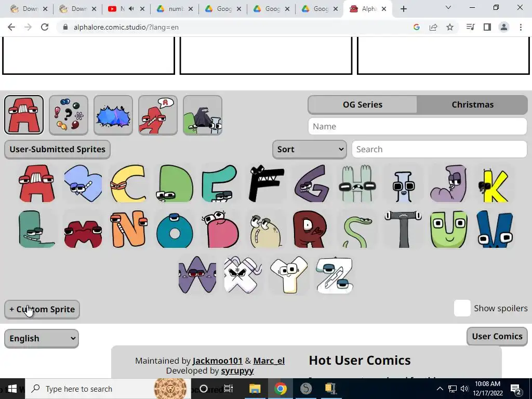Choose the yellow letter K sprite
The image size is (532, 399).
[x=494, y=185]
